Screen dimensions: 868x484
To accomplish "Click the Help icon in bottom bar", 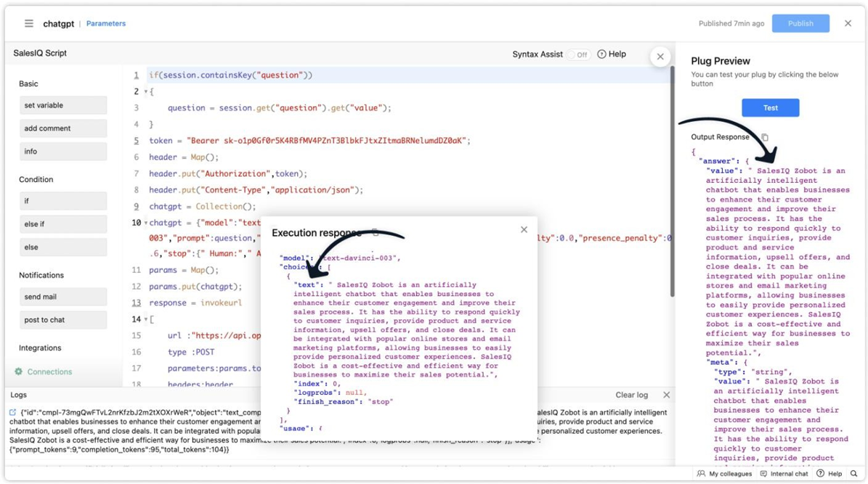I will (820, 474).
